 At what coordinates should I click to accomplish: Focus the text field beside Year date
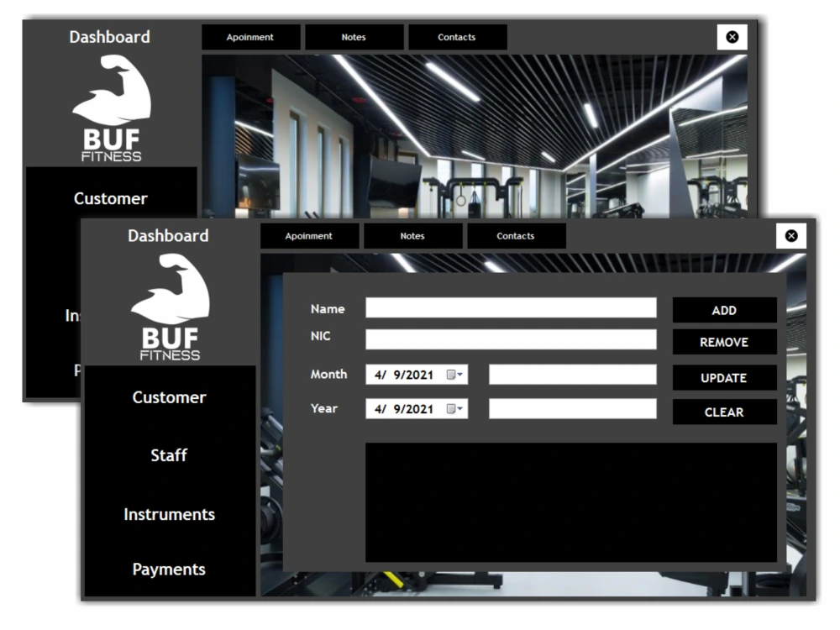(573, 409)
